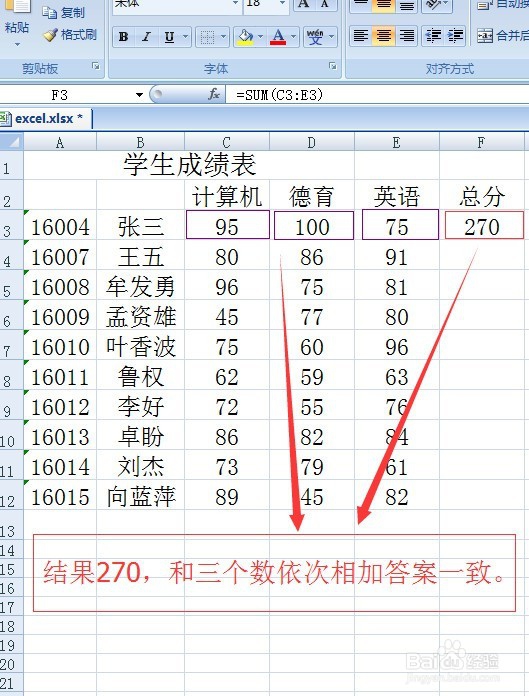
Task: Click the Select All corner button
Action: 12,142
